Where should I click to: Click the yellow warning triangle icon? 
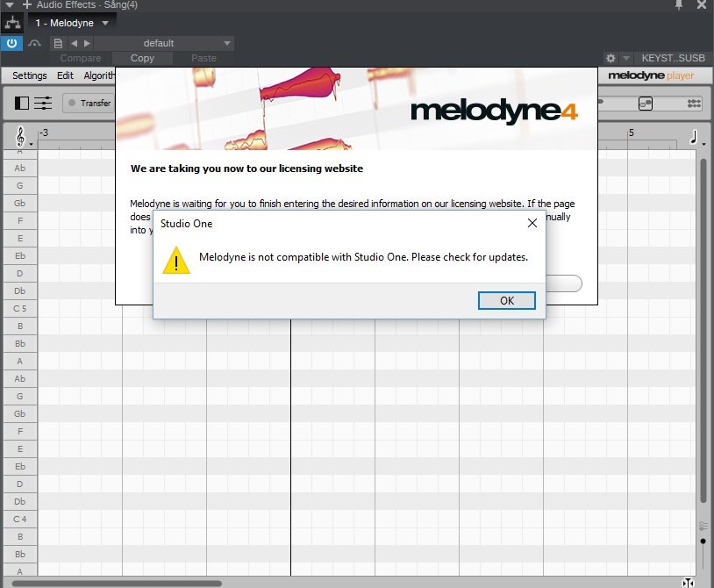(175, 260)
